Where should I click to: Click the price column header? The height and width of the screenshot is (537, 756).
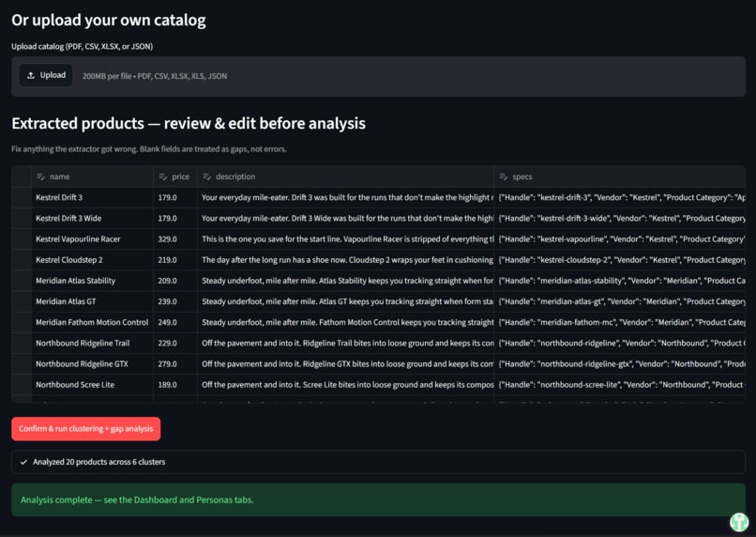175,176
